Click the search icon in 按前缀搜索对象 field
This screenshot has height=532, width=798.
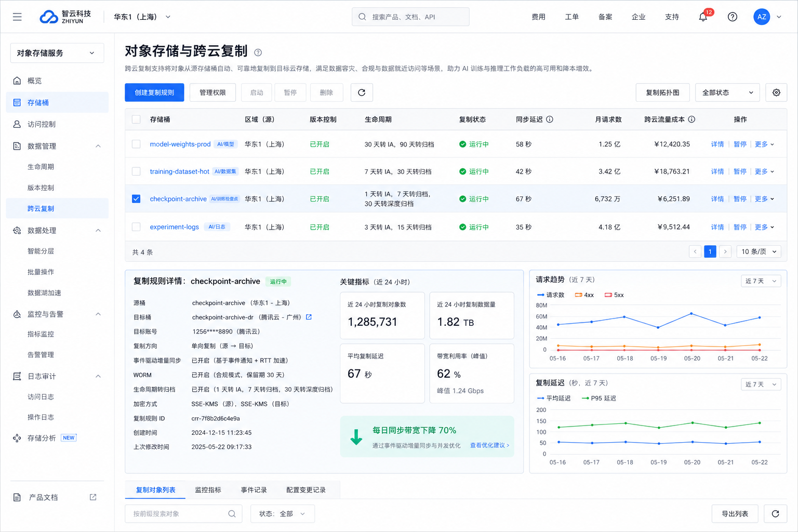click(232, 514)
